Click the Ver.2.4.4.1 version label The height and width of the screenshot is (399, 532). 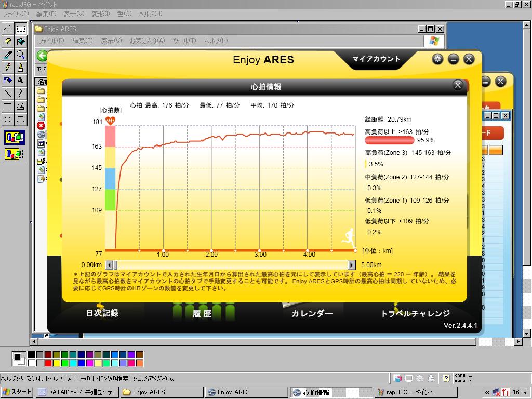(x=460, y=325)
